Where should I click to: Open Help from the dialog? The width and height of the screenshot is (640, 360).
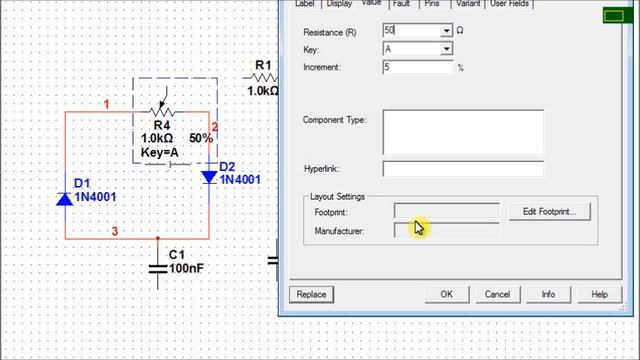pos(600,294)
